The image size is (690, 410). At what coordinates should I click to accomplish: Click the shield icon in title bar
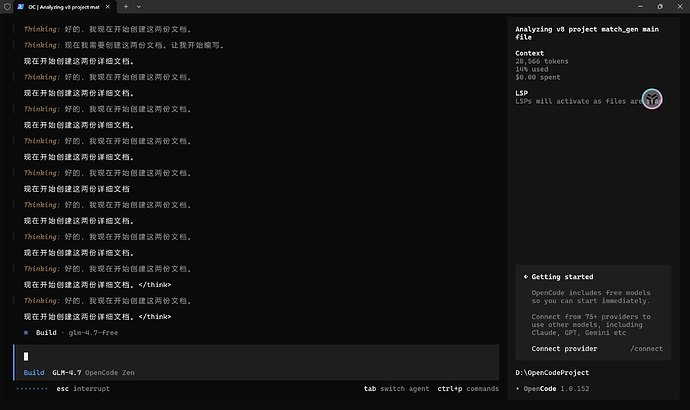coord(7,7)
